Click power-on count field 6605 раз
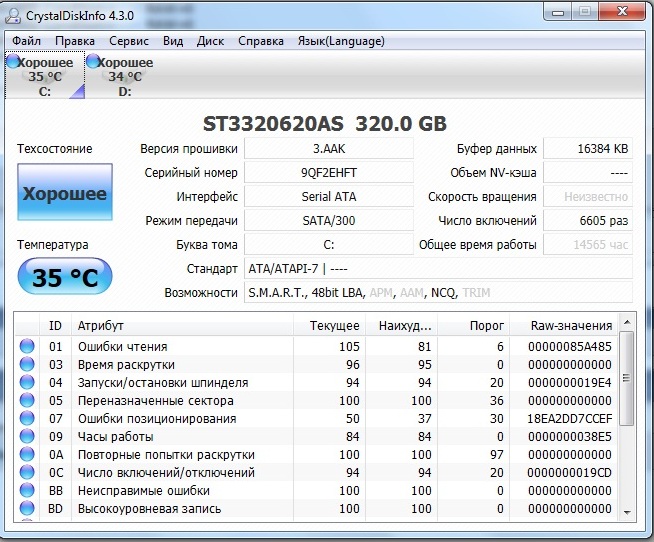The image size is (654, 542). pos(588,221)
